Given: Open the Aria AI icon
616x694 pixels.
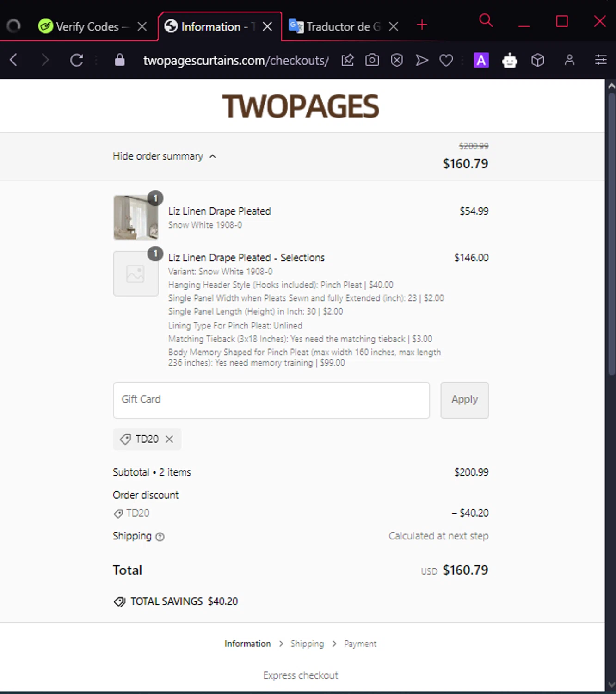Looking at the screenshot, I should (x=481, y=60).
